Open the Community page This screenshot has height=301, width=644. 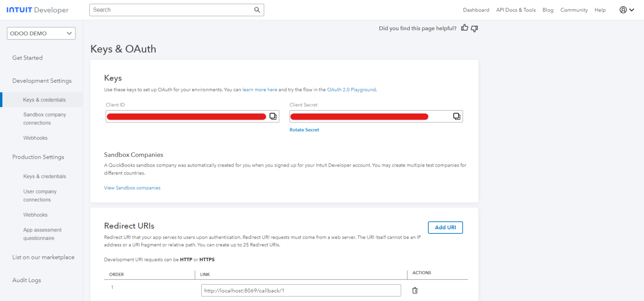[x=574, y=10]
